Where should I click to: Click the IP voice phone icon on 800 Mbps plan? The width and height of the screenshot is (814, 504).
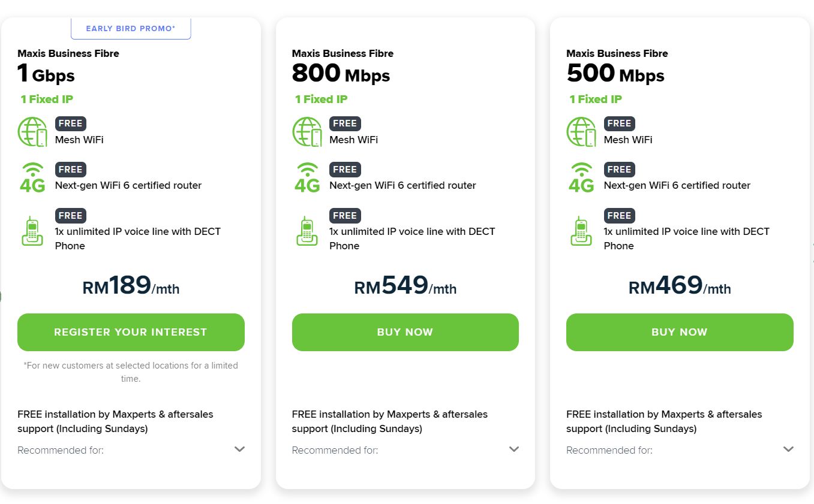307,230
